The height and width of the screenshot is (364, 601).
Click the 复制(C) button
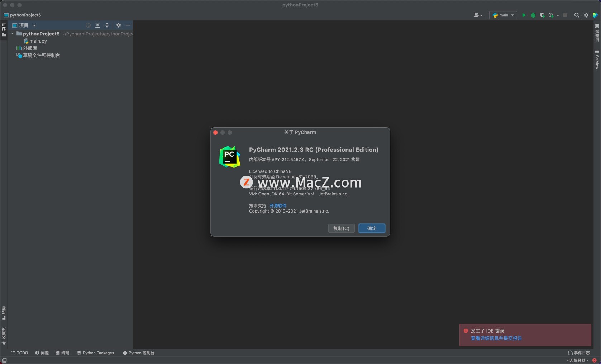coord(342,228)
